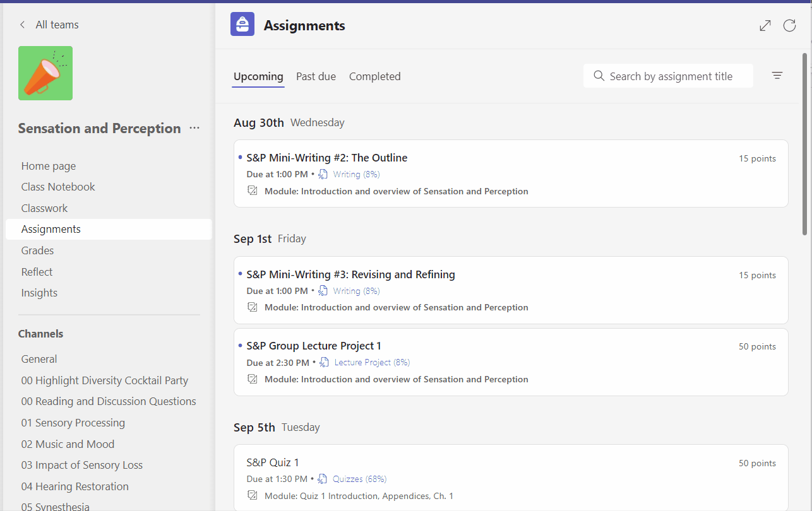Screen dimensions: 812x511
Task: Switch to the Past due tab
Action: click(316, 76)
